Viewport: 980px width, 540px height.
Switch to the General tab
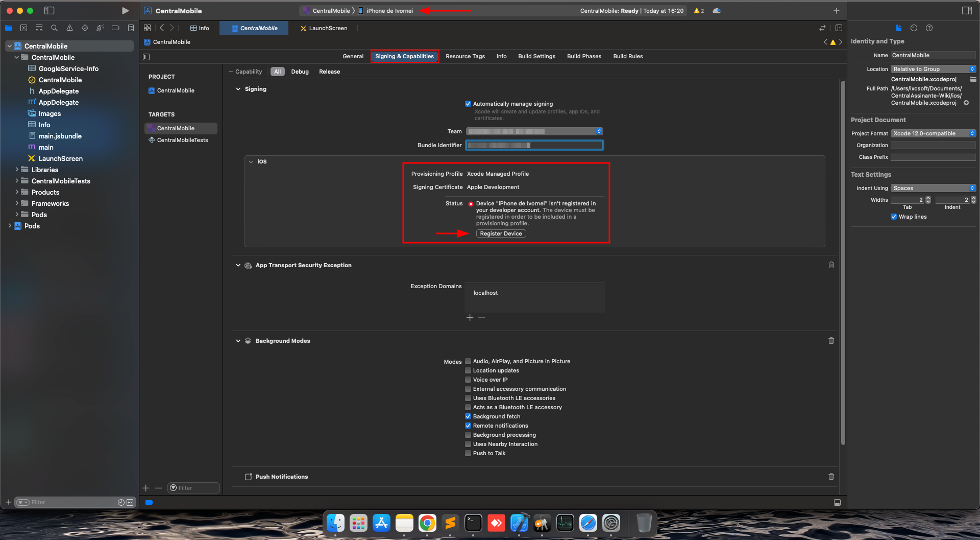[x=353, y=56]
